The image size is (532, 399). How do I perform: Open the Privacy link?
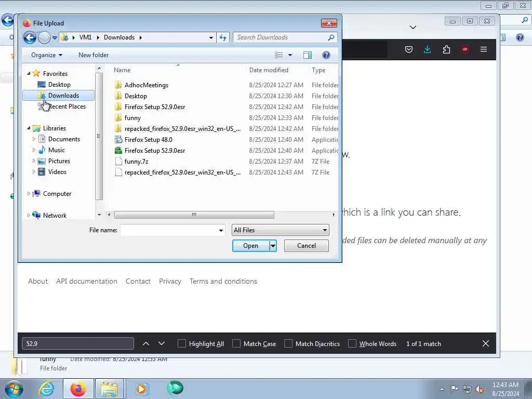coord(170,281)
